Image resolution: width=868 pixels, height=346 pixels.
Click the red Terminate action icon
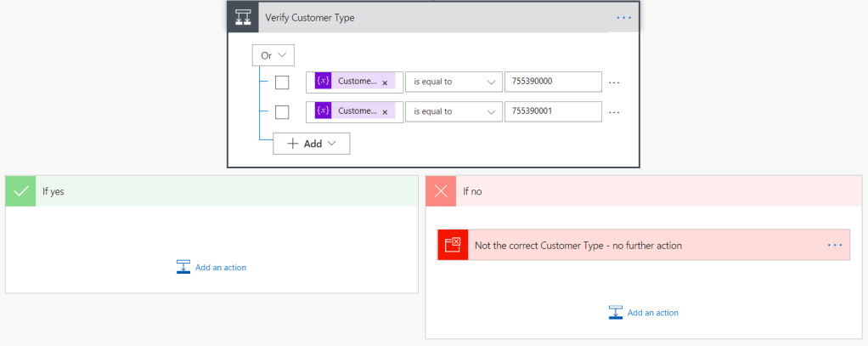tap(452, 245)
